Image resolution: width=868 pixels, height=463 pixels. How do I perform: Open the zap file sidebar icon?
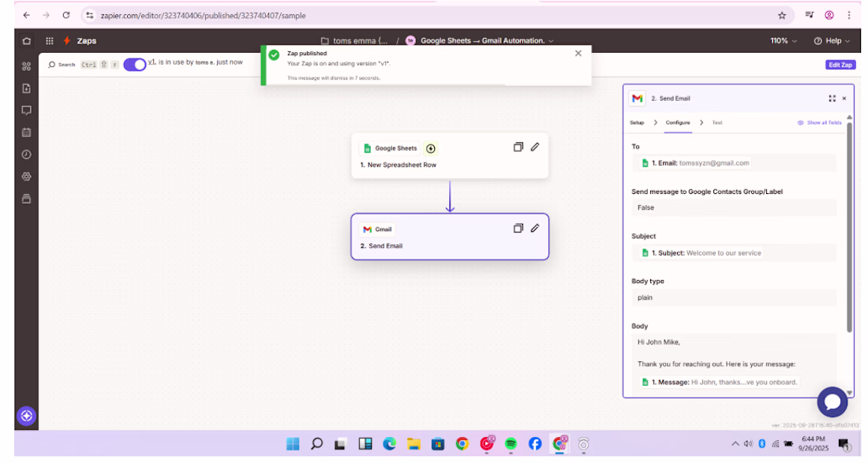click(27, 88)
